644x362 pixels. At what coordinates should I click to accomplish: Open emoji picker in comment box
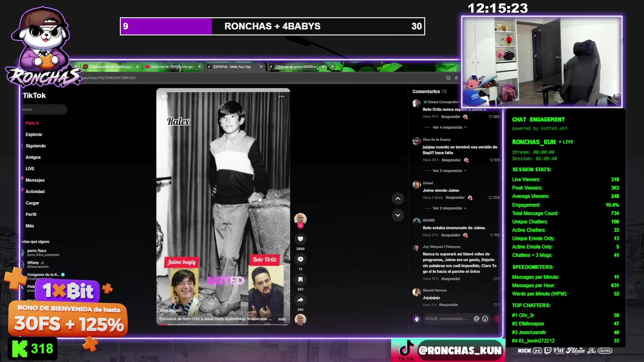485,319
